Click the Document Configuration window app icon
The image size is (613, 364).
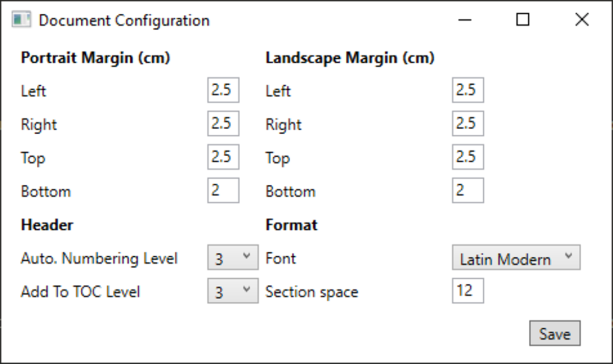21,20
